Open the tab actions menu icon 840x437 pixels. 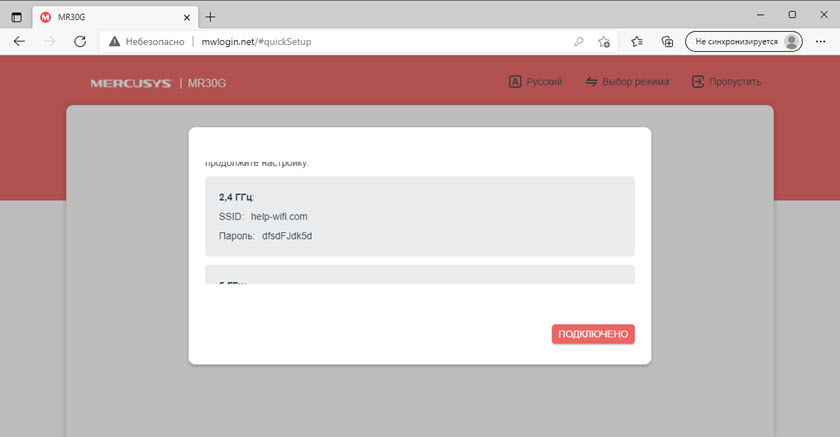pyautogui.click(x=16, y=16)
